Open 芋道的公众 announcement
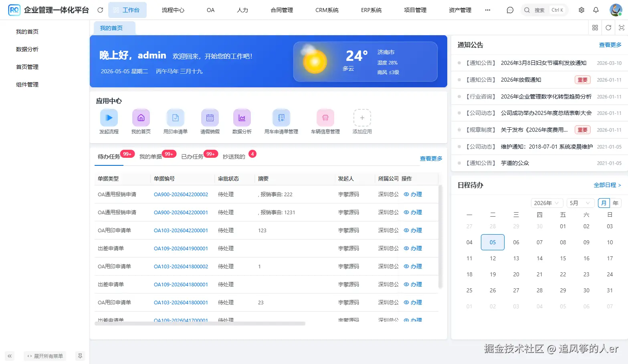This screenshot has height=364, width=628. click(x=515, y=163)
